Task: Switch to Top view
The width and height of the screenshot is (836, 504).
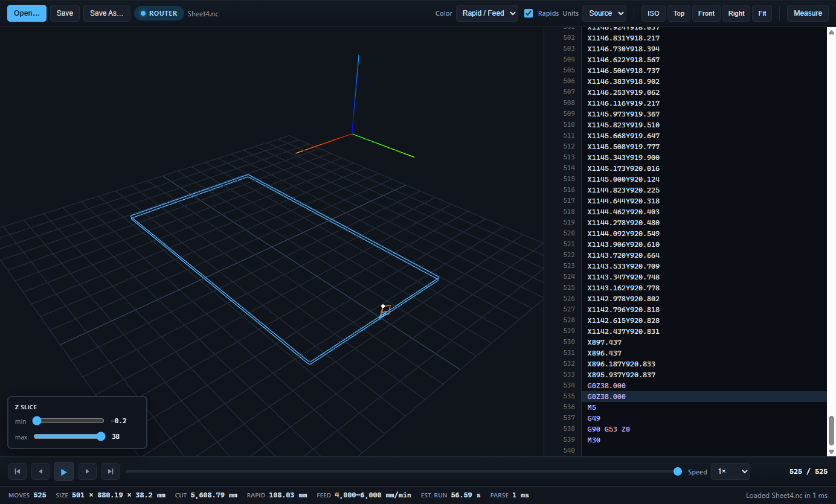Action: tap(679, 13)
